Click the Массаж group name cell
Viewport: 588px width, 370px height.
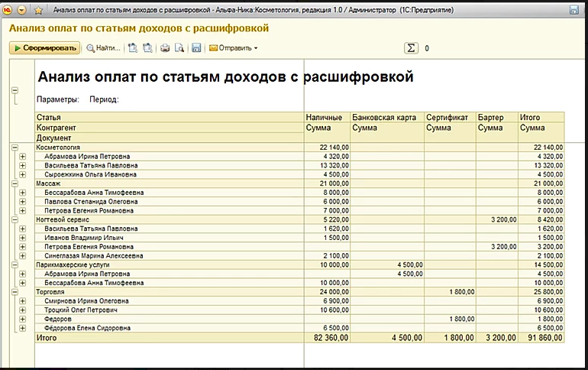[170, 183]
